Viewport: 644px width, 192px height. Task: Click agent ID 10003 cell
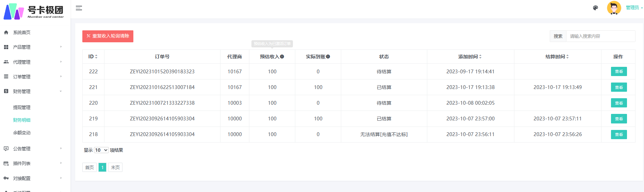click(235, 103)
